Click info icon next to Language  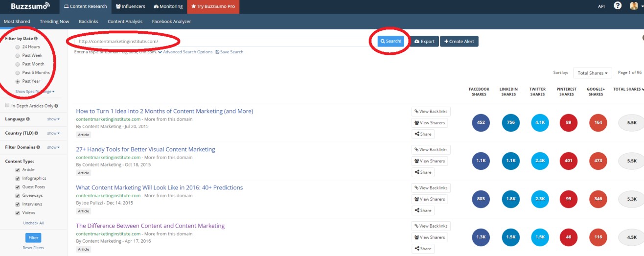(x=27, y=119)
